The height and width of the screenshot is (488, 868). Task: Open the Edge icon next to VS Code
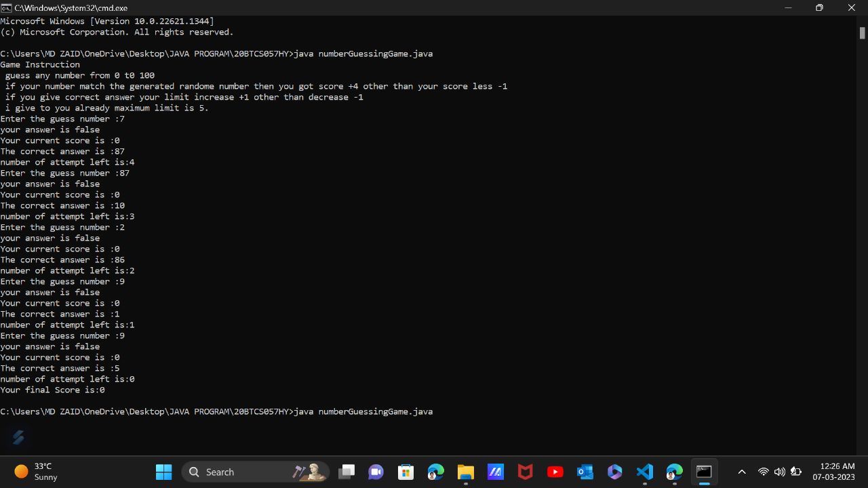(x=674, y=472)
